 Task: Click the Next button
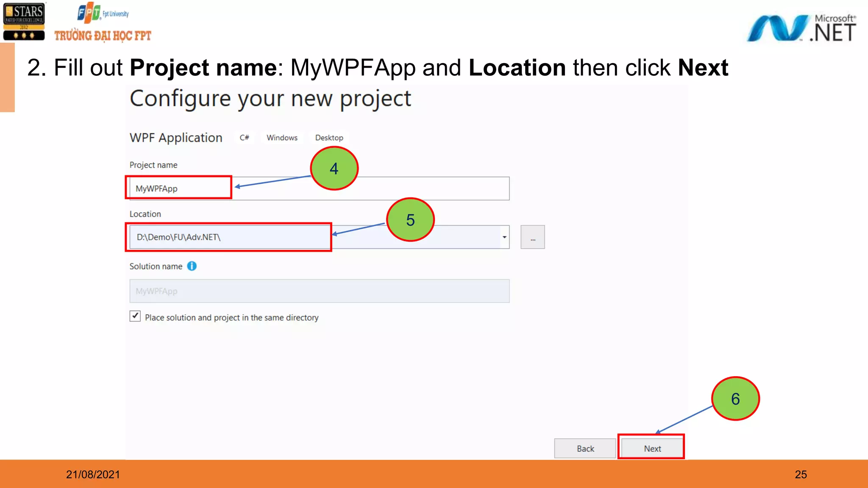pyautogui.click(x=652, y=448)
